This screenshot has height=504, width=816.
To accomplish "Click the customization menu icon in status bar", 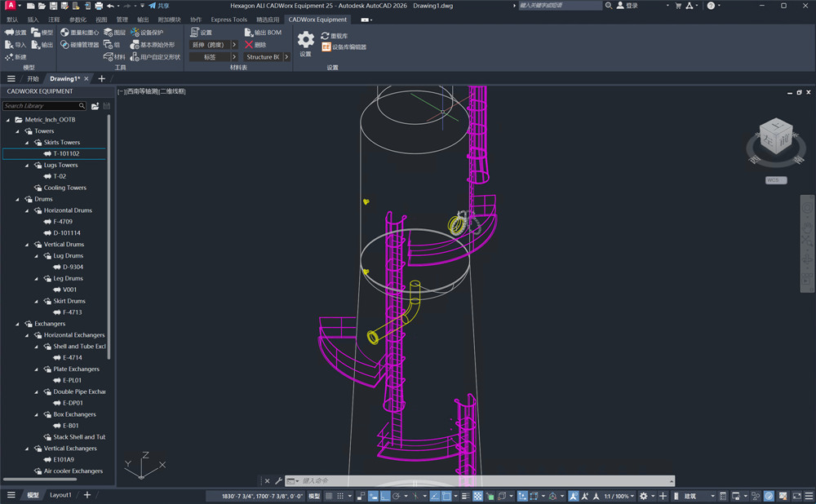I will [809, 496].
